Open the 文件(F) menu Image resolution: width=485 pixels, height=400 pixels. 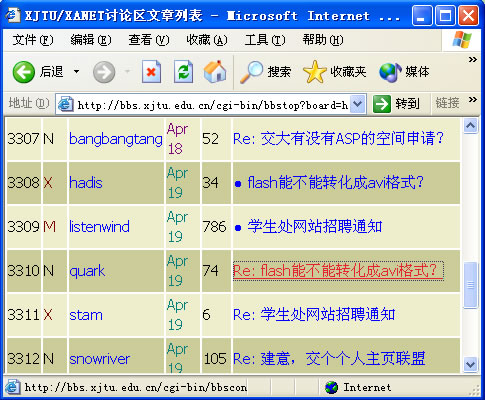click(33, 40)
